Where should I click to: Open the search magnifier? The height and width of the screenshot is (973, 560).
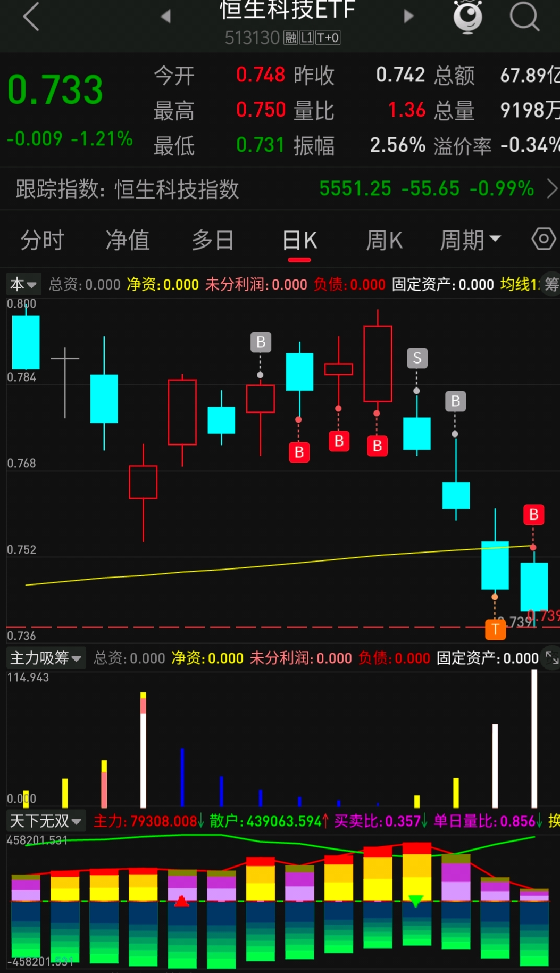[524, 17]
